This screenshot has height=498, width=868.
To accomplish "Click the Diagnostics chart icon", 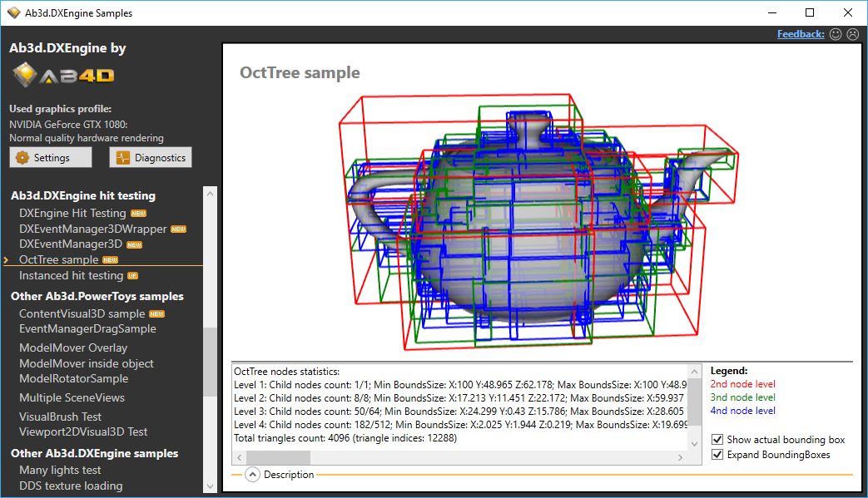I will click(x=122, y=158).
